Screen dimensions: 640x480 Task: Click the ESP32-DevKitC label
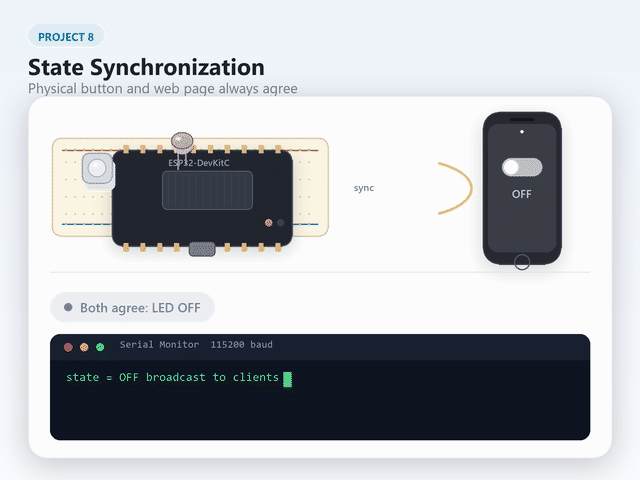pos(199,163)
